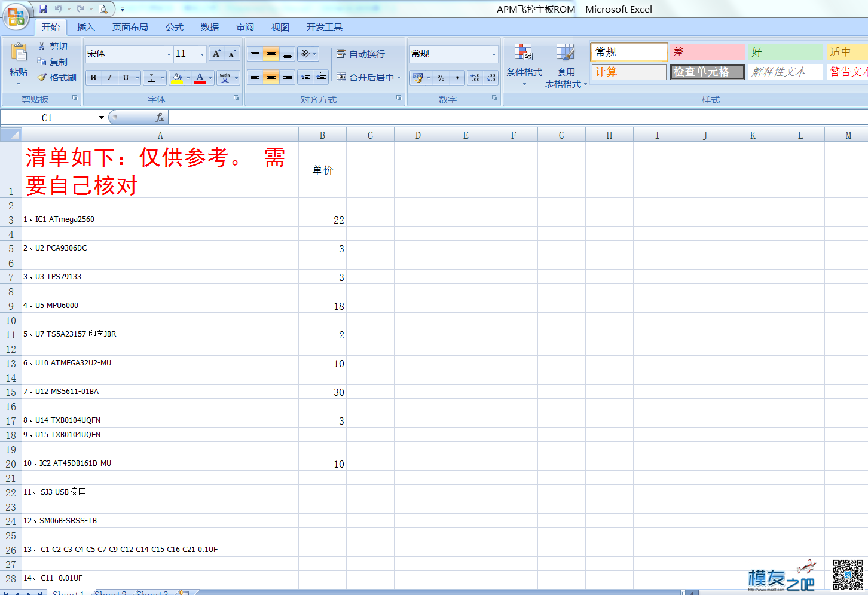Apply percent style
The width and height of the screenshot is (868, 595).
[x=441, y=78]
